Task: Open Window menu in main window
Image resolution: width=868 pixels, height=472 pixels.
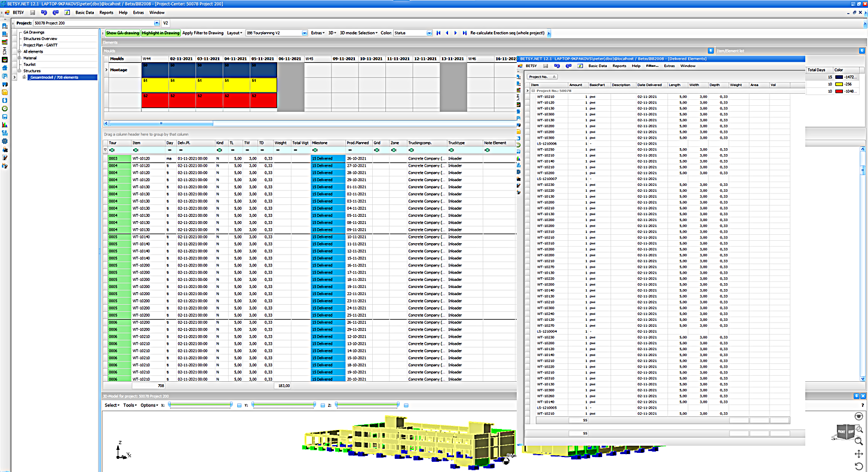Action: point(157,13)
